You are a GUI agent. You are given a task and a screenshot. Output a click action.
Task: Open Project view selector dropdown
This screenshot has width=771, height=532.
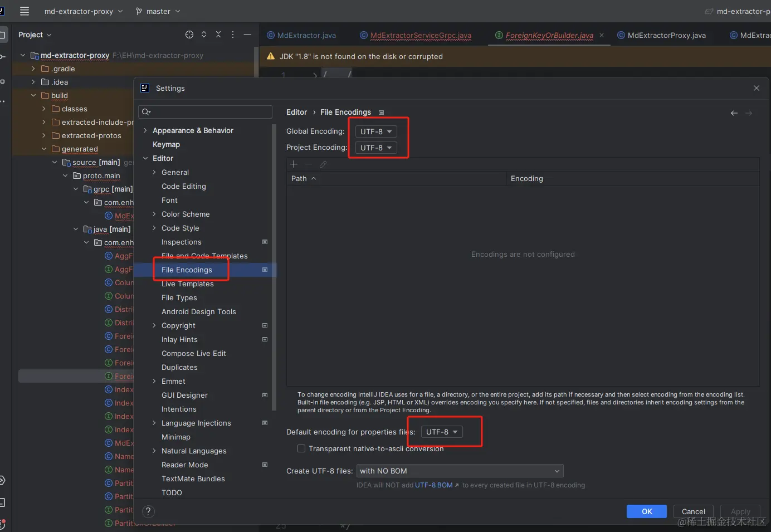[35, 35]
